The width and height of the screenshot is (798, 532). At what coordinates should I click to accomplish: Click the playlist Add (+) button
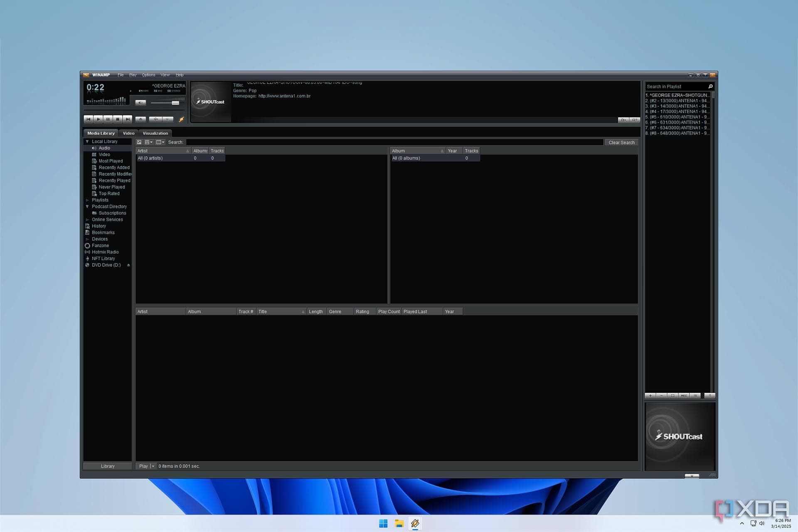point(650,396)
